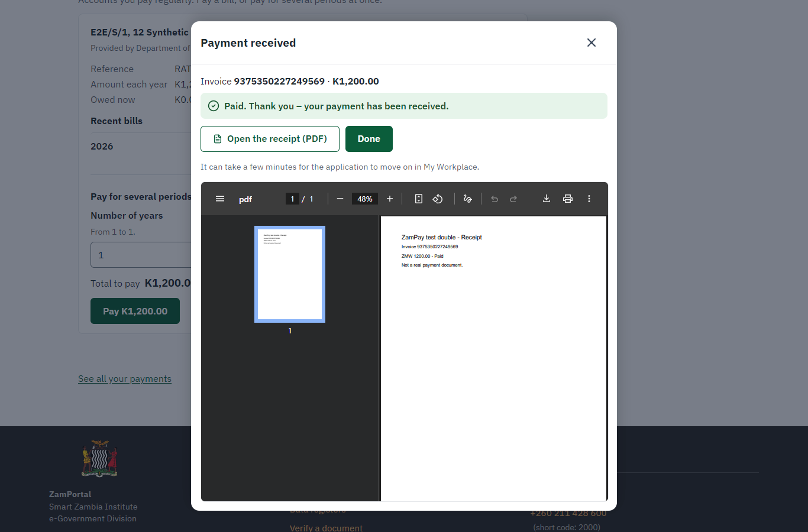808x532 pixels.
Task: Click invoice number 9375350227249569 in dialog
Action: pyautogui.click(x=279, y=82)
